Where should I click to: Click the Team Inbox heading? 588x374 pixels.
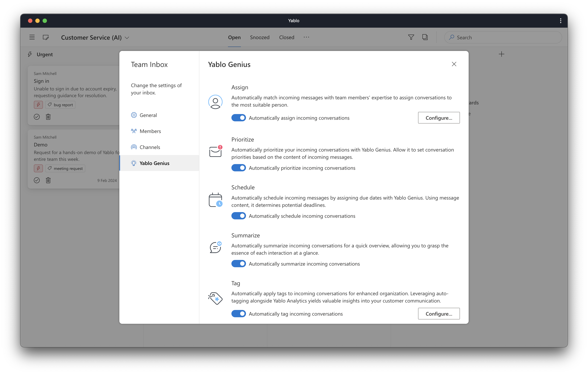tap(149, 64)
